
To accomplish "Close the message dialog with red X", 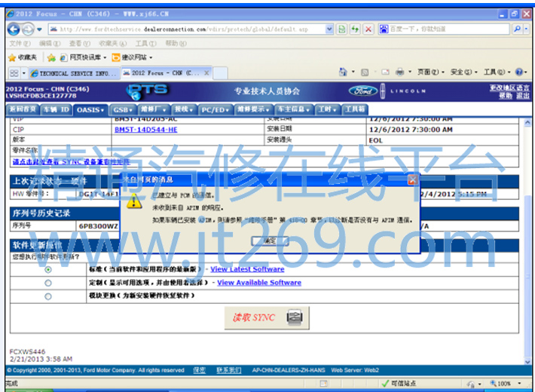I will [x=412, y=179].
